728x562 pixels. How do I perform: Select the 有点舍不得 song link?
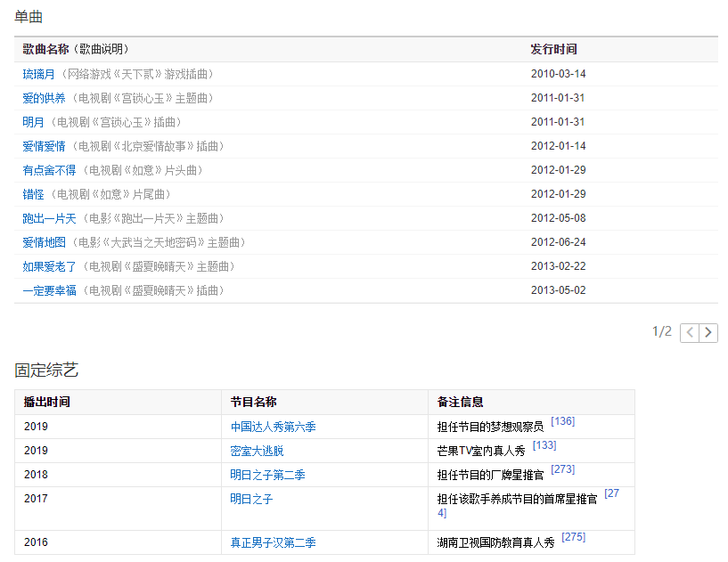click(49, 170)
